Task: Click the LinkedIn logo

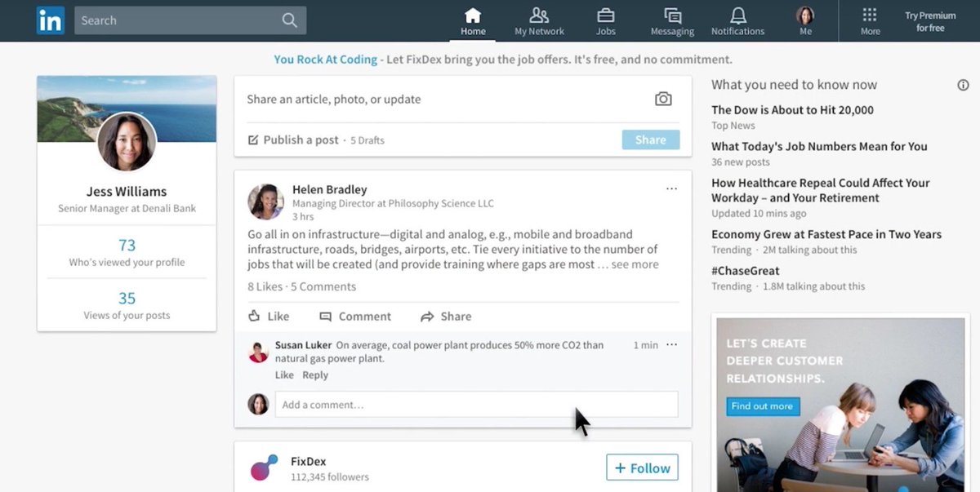Action: pos(50,20)
